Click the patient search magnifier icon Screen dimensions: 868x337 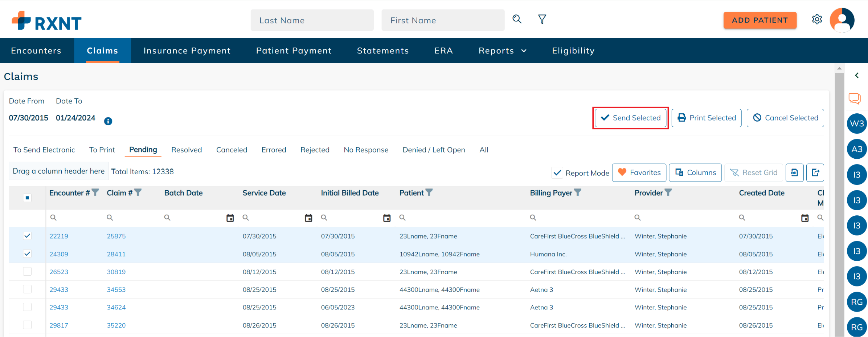pyautogui.click(x=517, y=19)
